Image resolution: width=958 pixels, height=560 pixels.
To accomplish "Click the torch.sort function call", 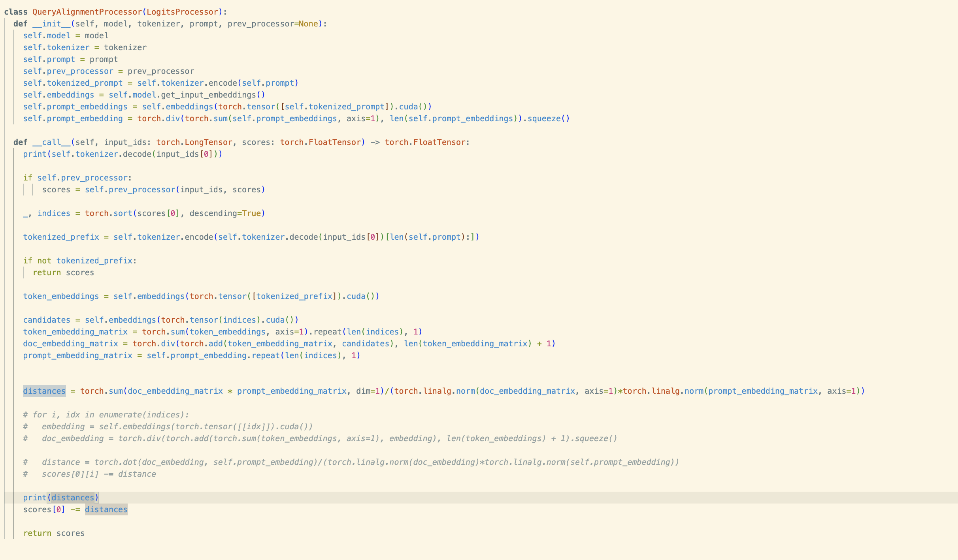I will [108, 213].
